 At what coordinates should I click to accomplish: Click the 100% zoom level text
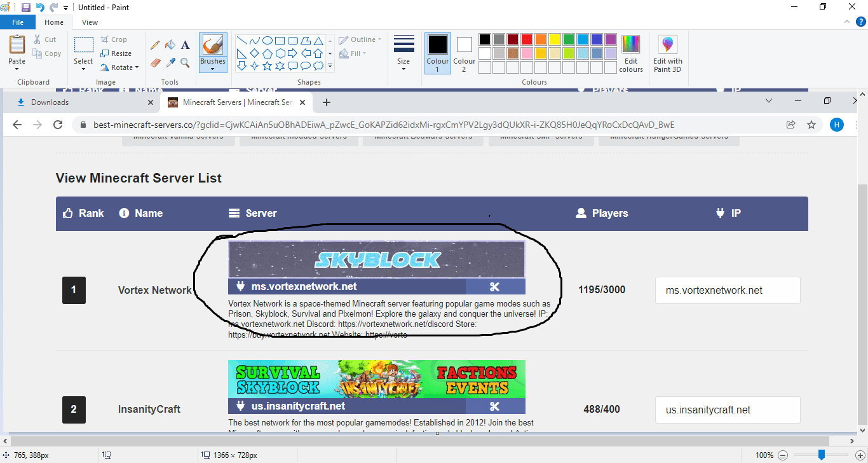[x=764, y=455]
